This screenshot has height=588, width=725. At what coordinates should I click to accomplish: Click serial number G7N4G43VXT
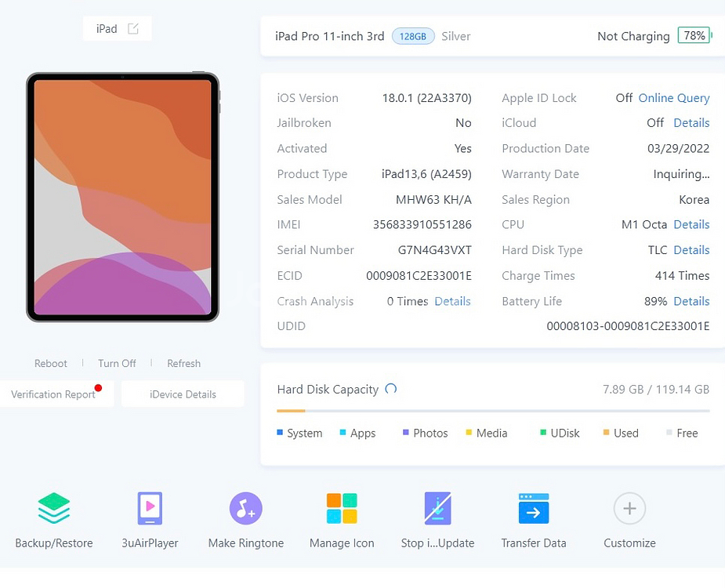pos(435,250)
